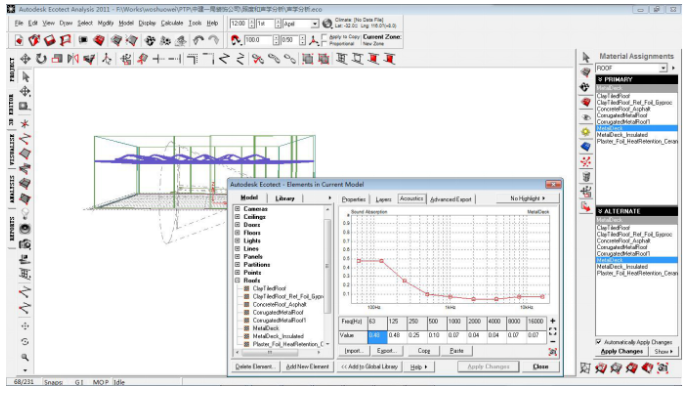Select the Move tool in modify toolbar

pyautogui.click(x=25, y=58)
